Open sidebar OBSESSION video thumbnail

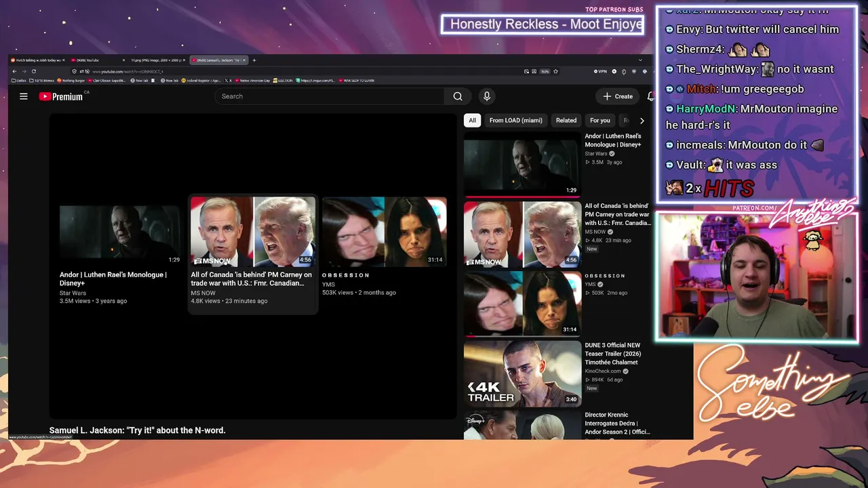522,303
